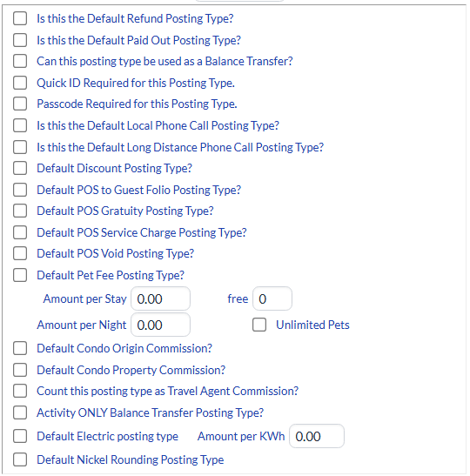Tick Default Condo Origin Commission checkbox
Screen dimensions: 470x476
(20, 348)
